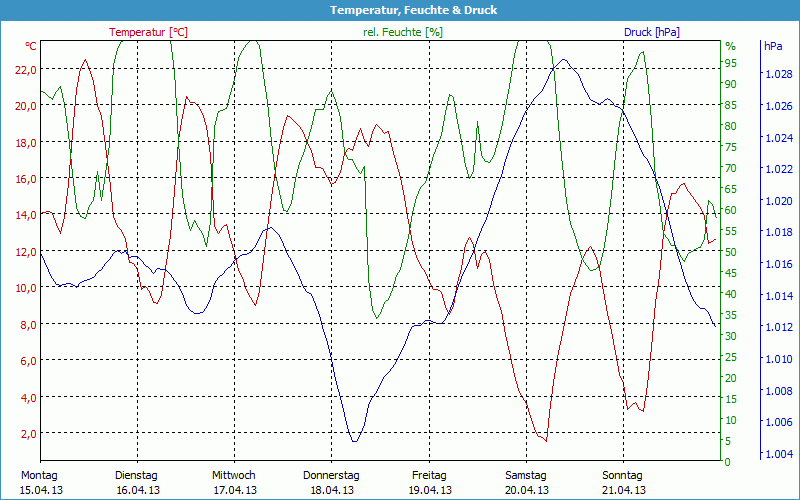Click pressure axis value 1.022
The image size is (800, 500).
[x=779, y=169]
